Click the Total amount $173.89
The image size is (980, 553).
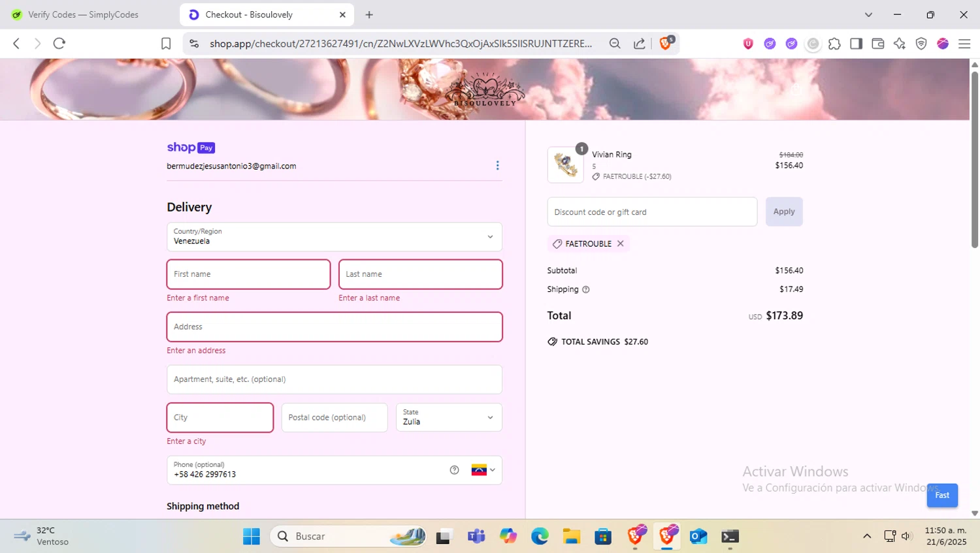pyautogui.click(x=784, y=315)
